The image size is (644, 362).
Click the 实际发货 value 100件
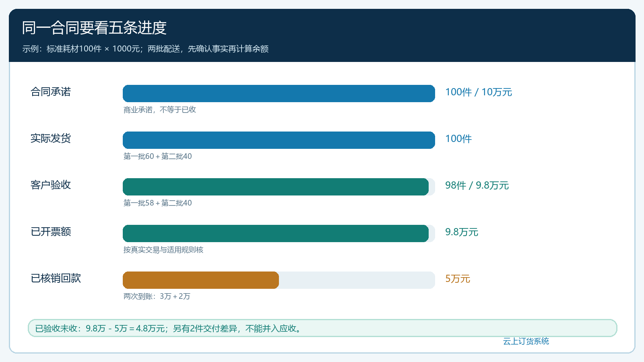[458, 139]
